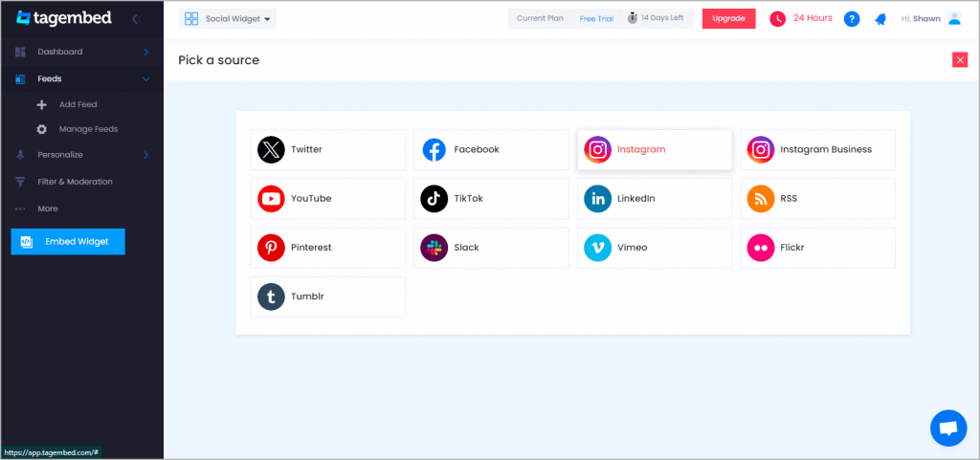
Task: Click the 14 Days Left text
Action: point(662,18)
